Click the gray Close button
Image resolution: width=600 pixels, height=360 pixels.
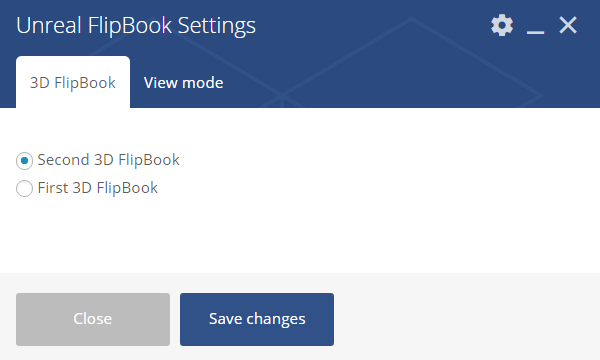pyautogui.click(x=93, y=319)
